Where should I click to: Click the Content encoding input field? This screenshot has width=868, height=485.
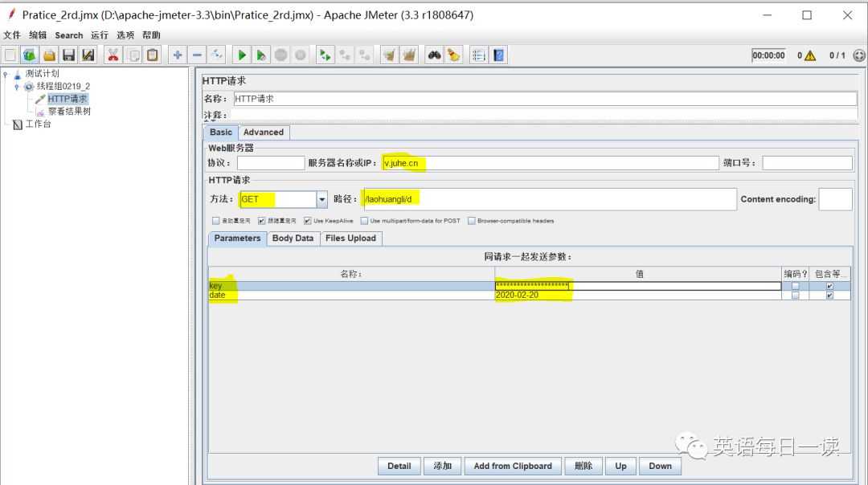click(x=835, y=199)
